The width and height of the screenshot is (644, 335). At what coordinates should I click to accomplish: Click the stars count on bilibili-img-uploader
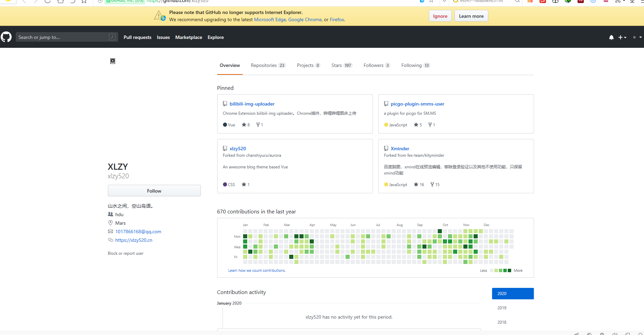(246, 125)
